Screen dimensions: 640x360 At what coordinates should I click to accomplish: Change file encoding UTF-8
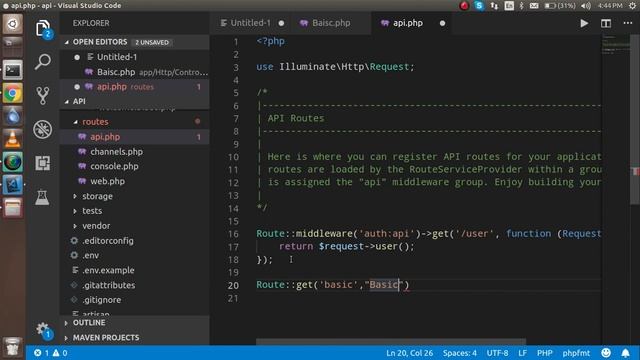[497, 353]
